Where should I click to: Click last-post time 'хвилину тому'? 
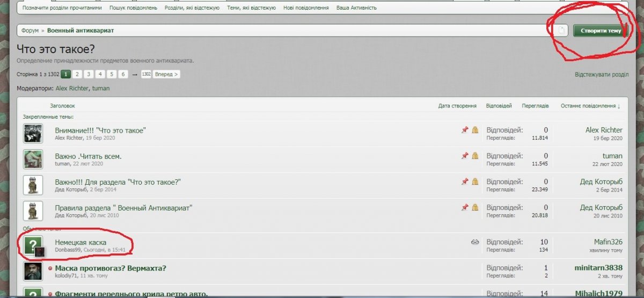pos(606,250)
